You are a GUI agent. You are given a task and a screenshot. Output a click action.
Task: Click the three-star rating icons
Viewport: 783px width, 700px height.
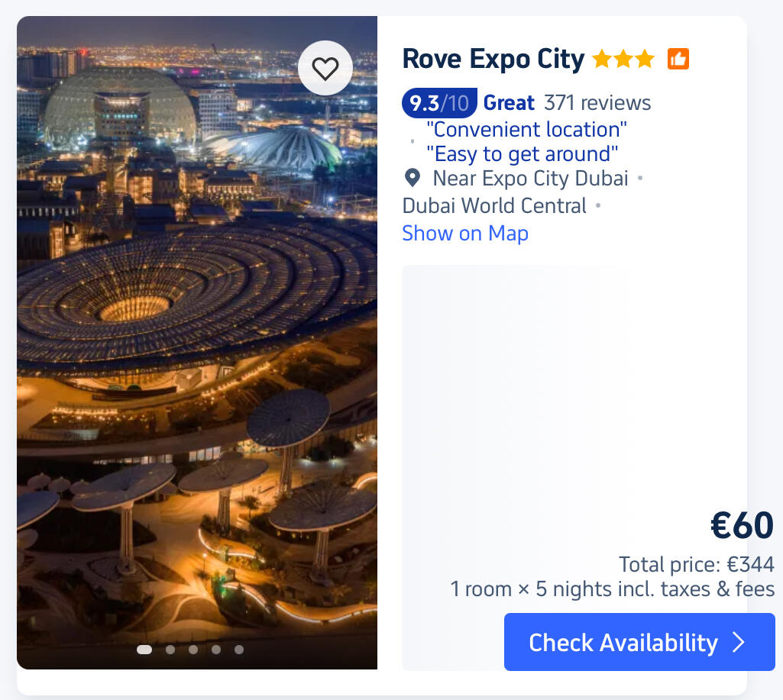[x=623, y=59]
